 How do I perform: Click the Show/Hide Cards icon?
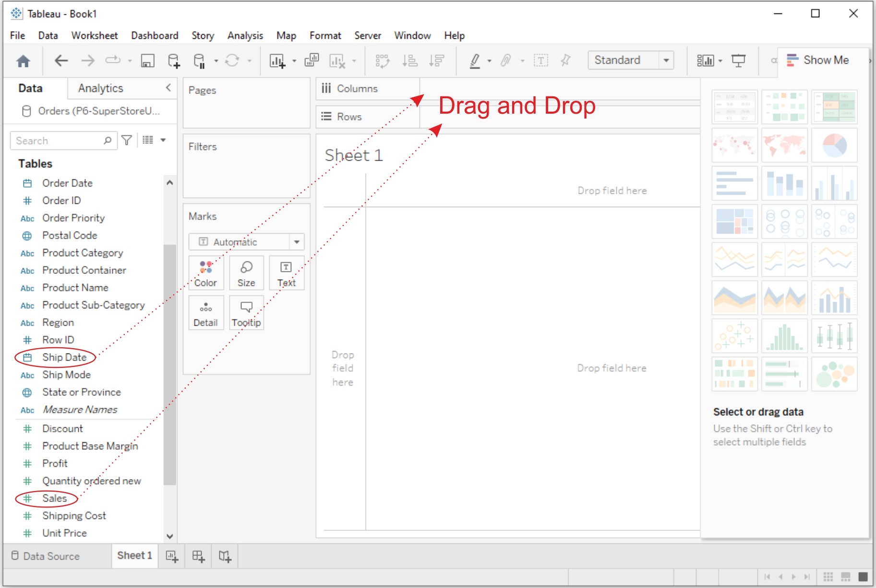pyautogui.click(x=705, y=60)
